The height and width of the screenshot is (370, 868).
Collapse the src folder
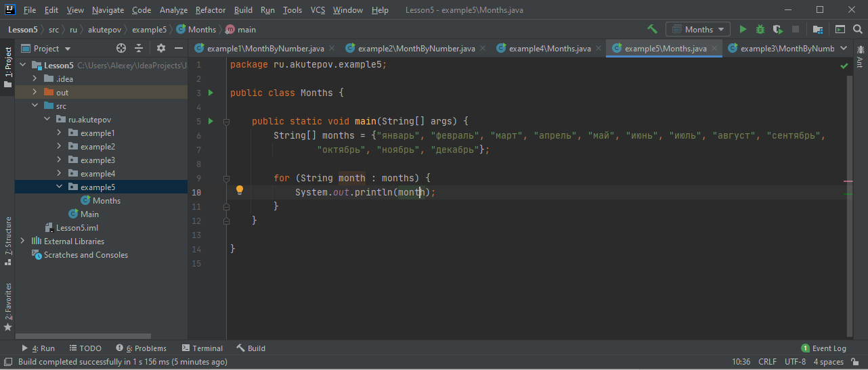coord(35,106)
